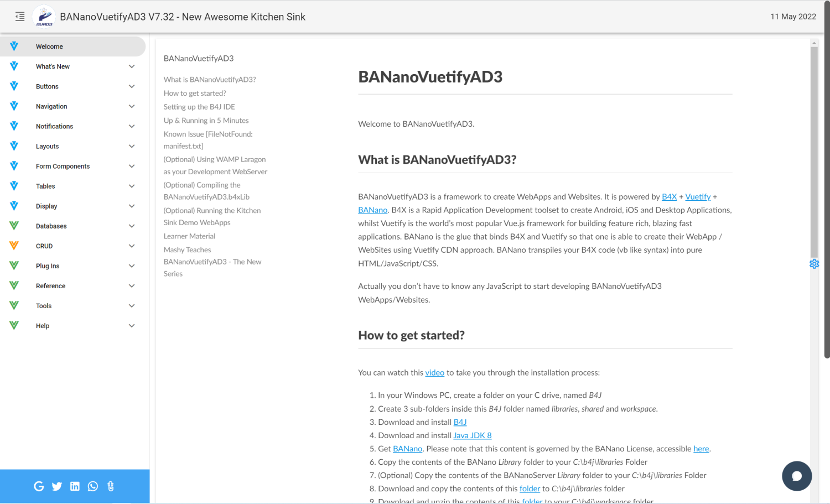Expand the Help chevron
Viewport: 830px width, 504px height.
pos(132,325)
